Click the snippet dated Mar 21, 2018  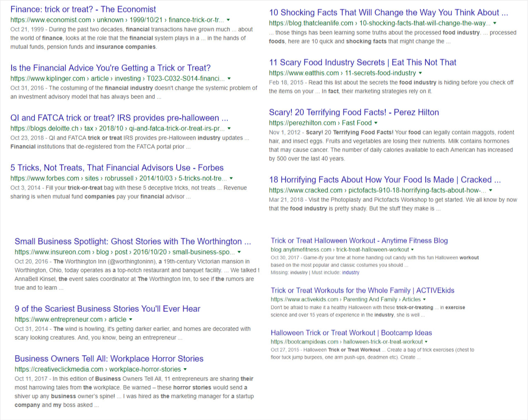pyautogui.click(x=393, y=204)
